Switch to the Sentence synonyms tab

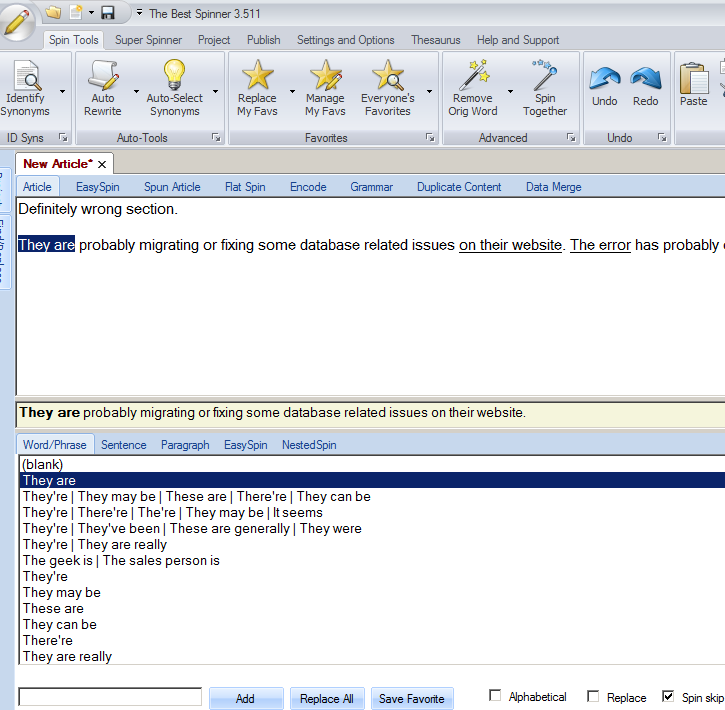[123, 445]
